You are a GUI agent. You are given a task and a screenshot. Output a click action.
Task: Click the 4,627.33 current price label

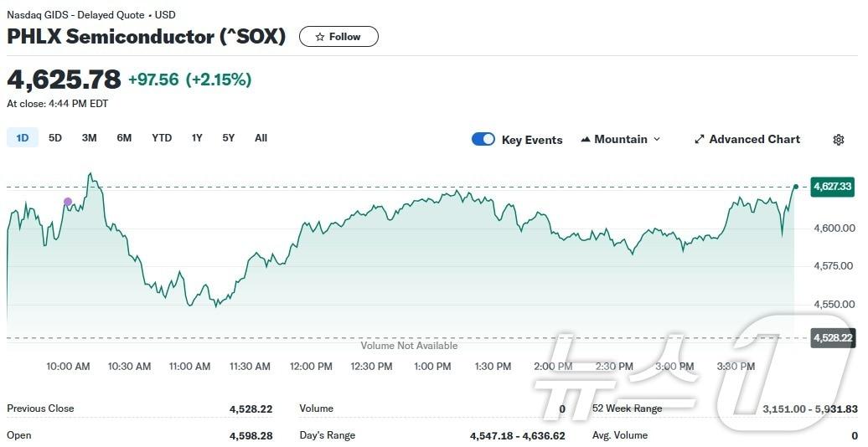832,187
